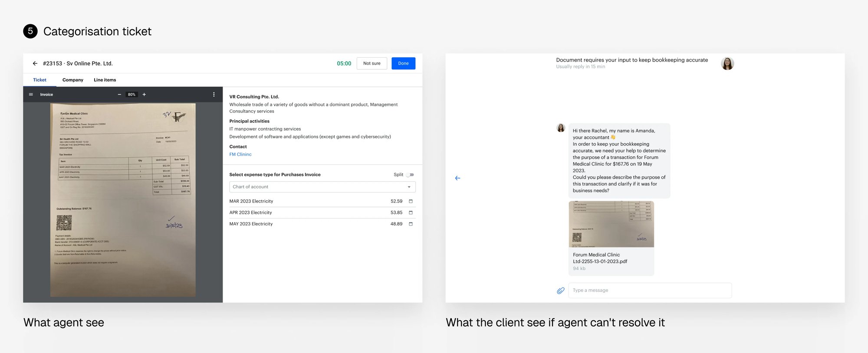Open the invoice image thumbnail in chat
This screenshot has width=868, height=353.
(611, 224)
